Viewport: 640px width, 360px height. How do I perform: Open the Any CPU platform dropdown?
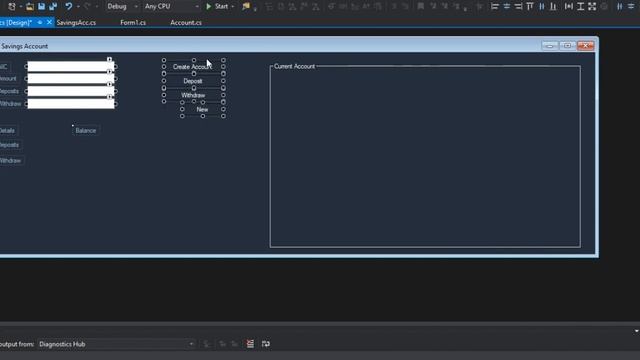coord(171,7)
